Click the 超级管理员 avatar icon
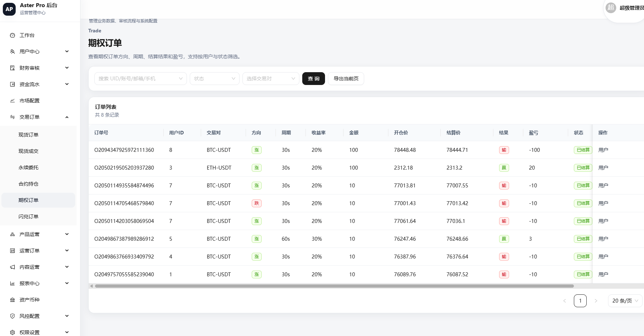 coord(611,7)
